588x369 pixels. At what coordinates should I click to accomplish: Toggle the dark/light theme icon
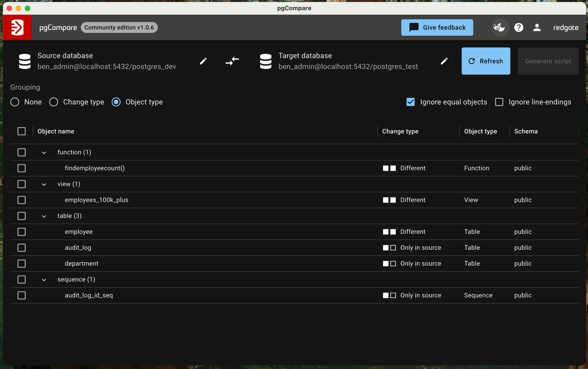[499, 27]
